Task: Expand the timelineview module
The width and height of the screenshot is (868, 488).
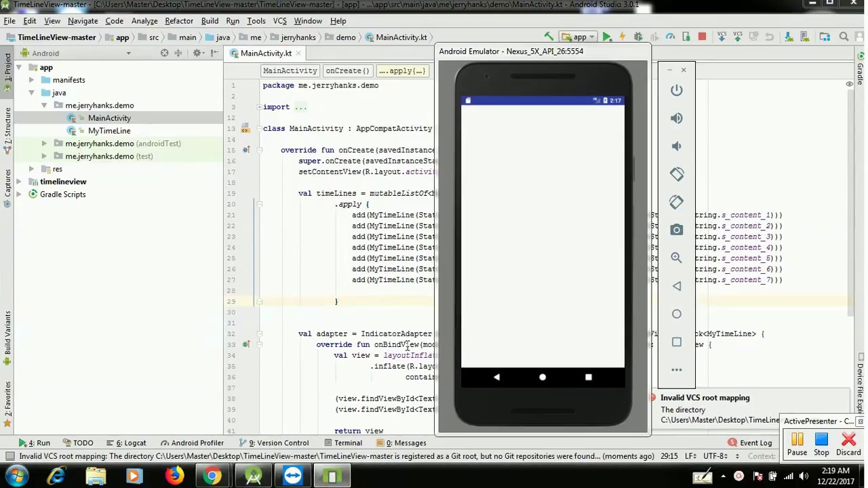Action: [x=18, y=182]
